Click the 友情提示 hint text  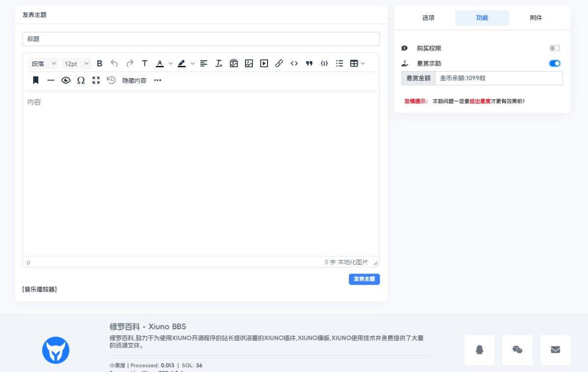416,101
